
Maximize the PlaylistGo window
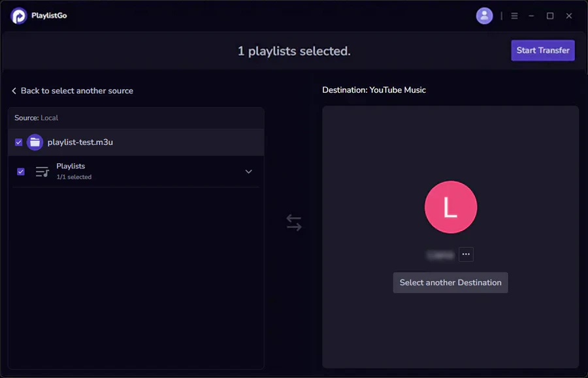549,16
